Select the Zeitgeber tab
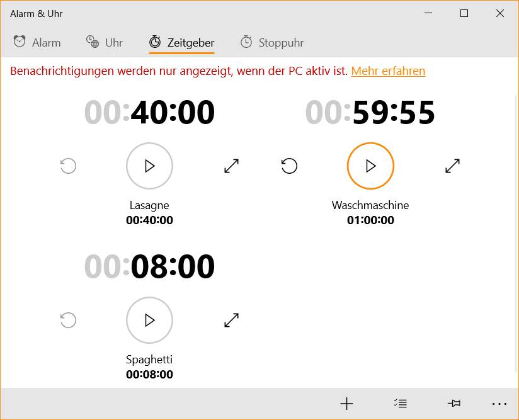The image size is (519, 420). (181, 42)
